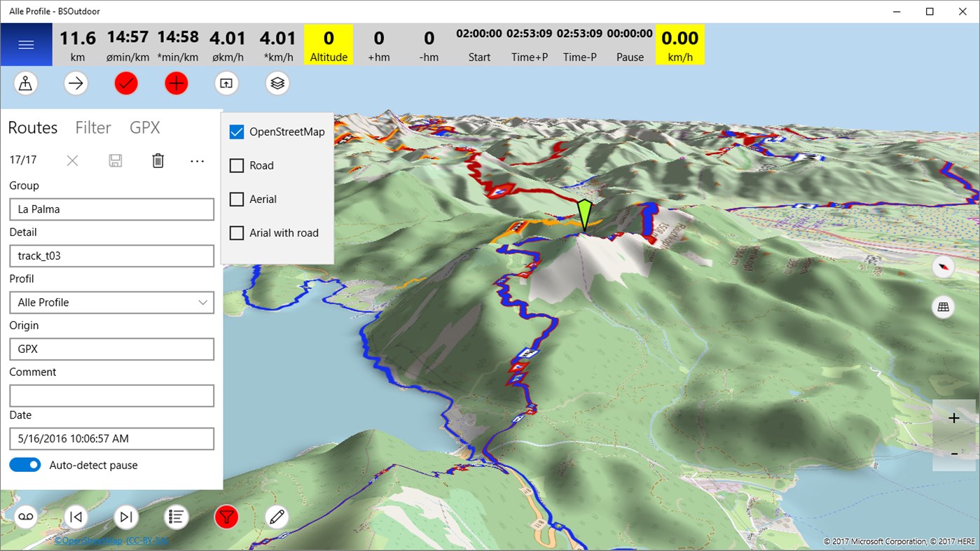Click the Time+P stat
Image resolution: width=980 pixels, height=551 pixels.
click(530, 45)
